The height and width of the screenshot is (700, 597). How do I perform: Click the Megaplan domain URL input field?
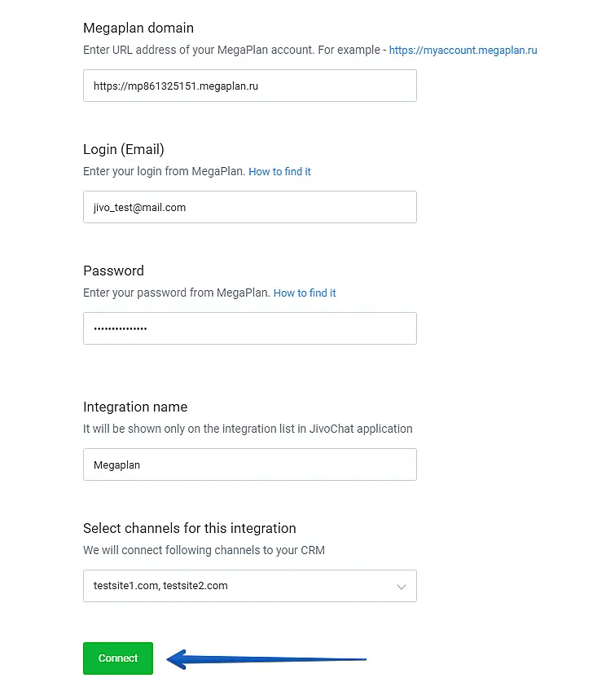coord(249,86)
